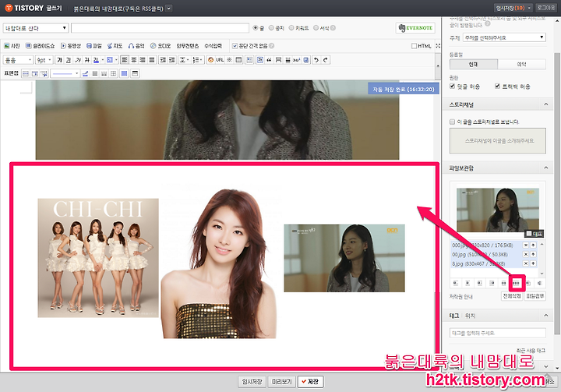Open the Evernote import button
The height and width of the screenshot is (392, 561).
click(415, 28)
